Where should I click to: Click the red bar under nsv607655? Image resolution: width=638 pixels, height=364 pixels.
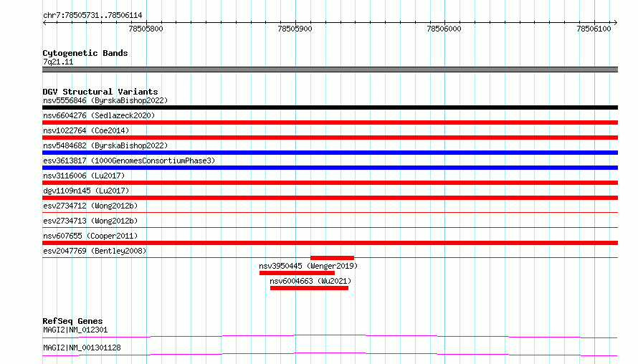point(330,243)
